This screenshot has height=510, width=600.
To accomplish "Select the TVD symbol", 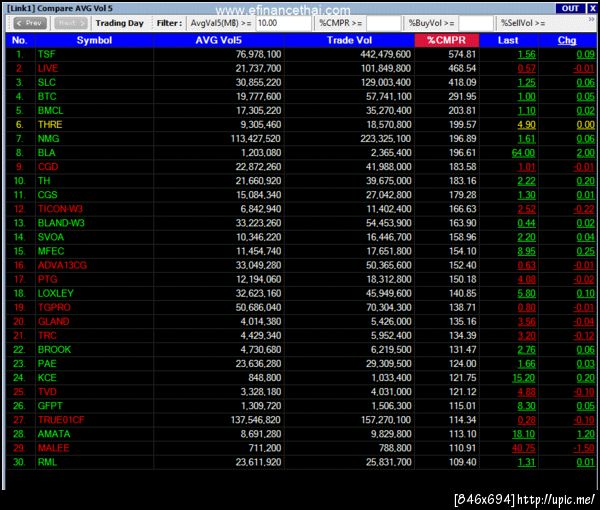I will pyautogui.click(x=47, y=392).
